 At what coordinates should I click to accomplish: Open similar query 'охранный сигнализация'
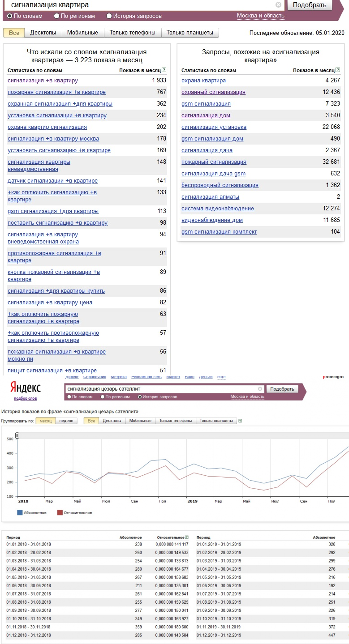pyautogui.click(x=214, y=92)
